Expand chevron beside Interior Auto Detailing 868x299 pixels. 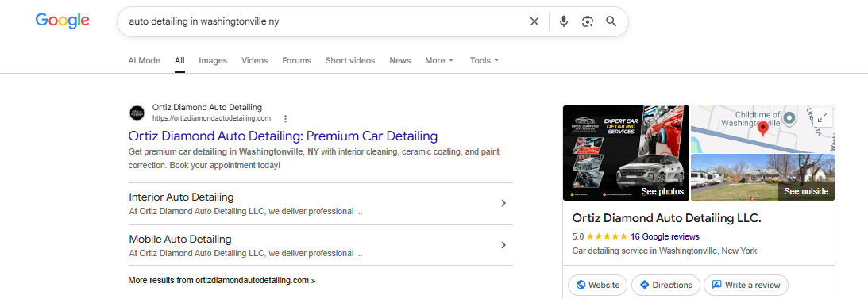click(503, 203)
